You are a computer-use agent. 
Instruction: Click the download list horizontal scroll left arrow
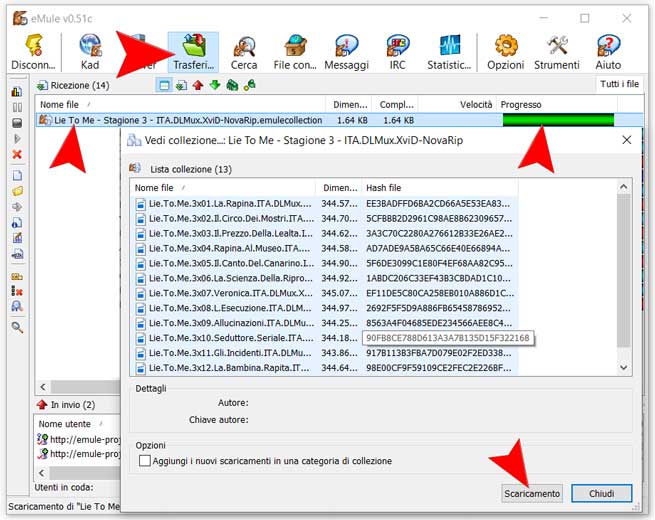click(x=43, y=387)
